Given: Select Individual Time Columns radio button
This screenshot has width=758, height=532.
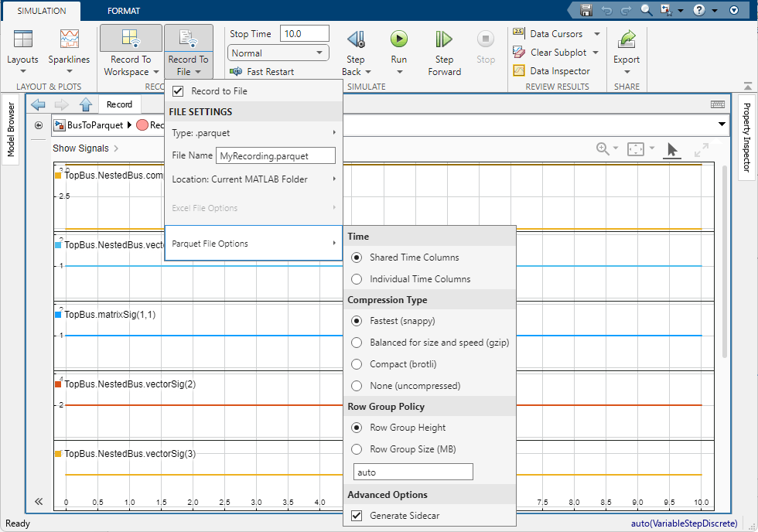Looking at the screenshot, I should [357, 279].
